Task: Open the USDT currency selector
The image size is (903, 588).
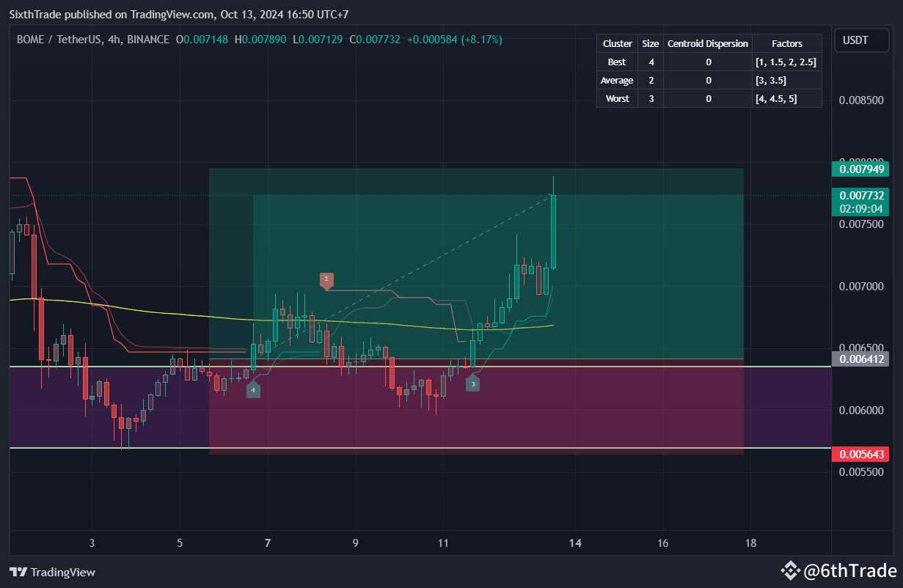Action: [861, 40]
